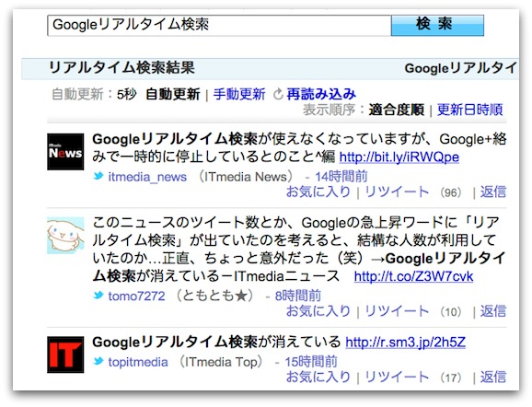Retweet the itmedia_news tweet (96)
Viewport: 532px width, 407px height.
pyautogui.click(x=397, y=192)
